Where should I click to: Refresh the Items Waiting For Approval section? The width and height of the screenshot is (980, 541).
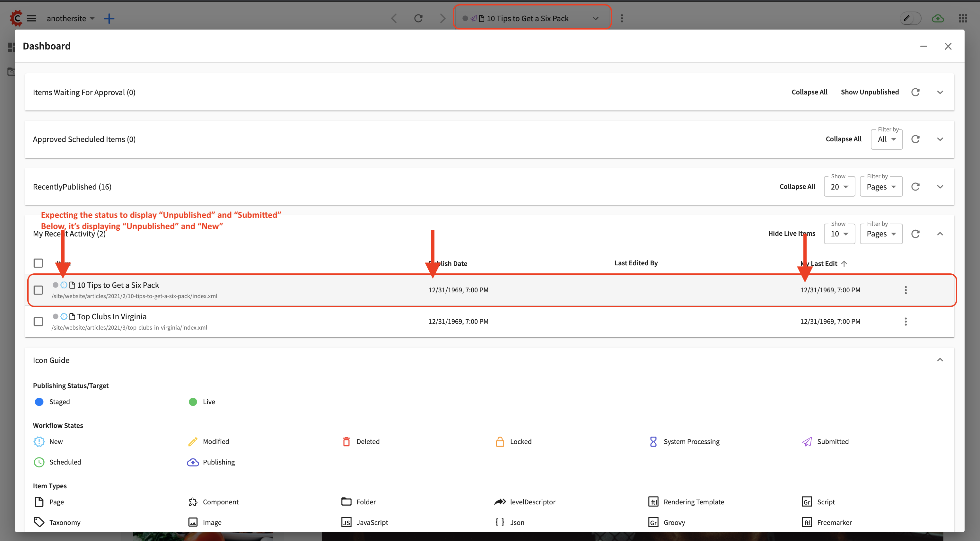click(x=915, y=92)
